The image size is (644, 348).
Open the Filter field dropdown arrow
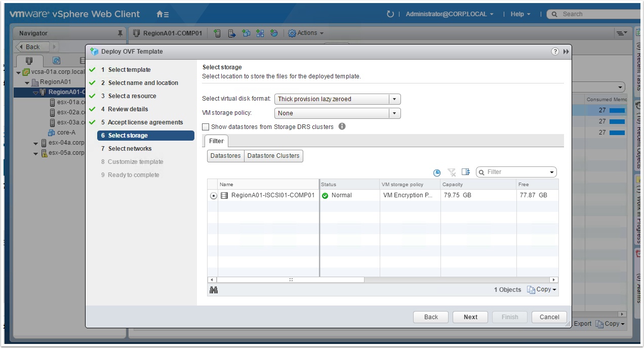coord(551,172)
